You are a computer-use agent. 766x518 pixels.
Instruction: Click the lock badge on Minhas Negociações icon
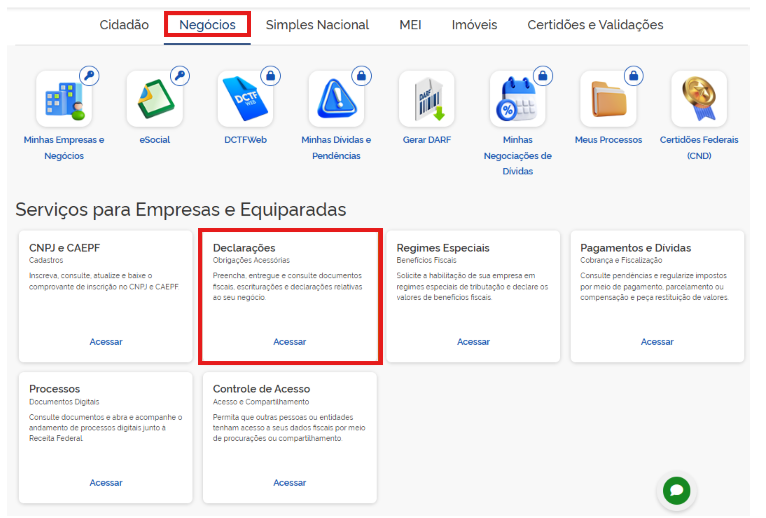543,76
